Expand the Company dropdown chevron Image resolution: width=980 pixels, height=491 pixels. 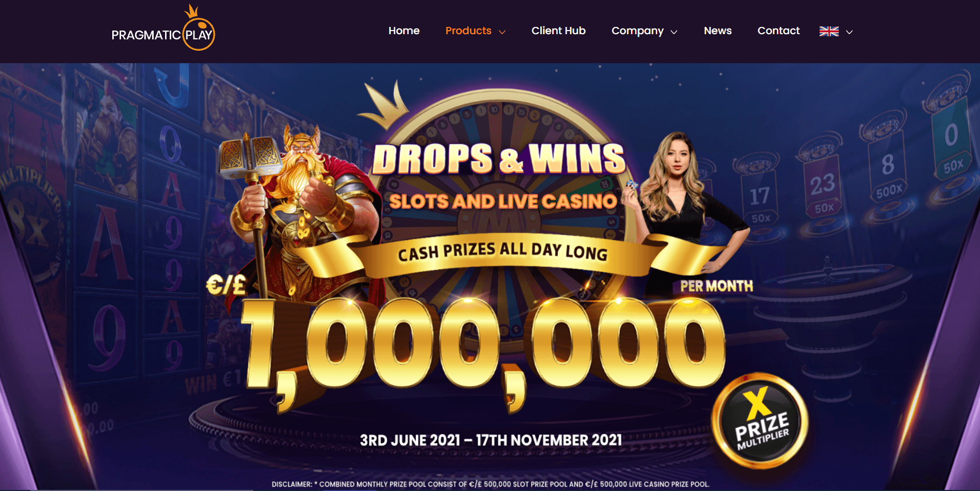(674, 32)
